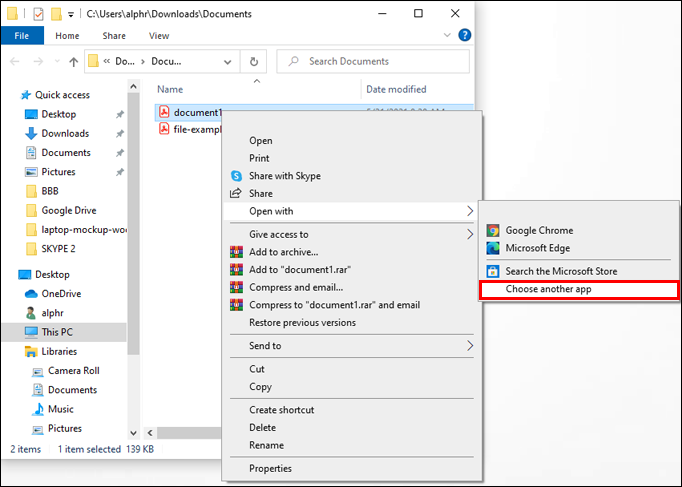The image size is (682, 487).
Task: Open the BBB folder
Action: point(50,191)
